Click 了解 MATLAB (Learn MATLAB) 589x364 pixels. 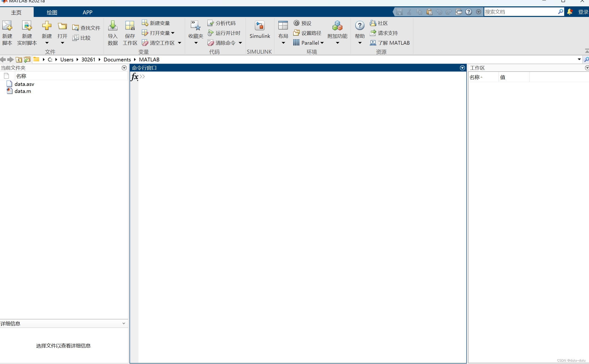[390, 43]
